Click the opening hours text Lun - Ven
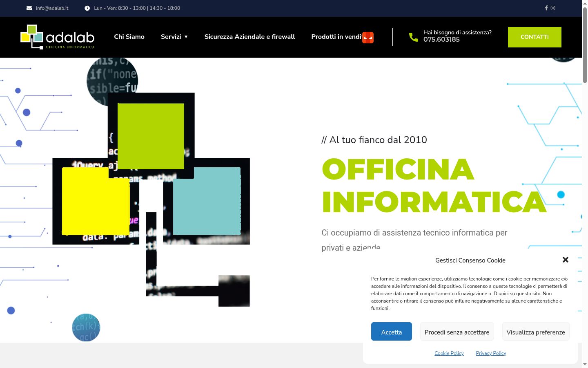The height and width of the screenshot is (368, 588). coord(137,8)
